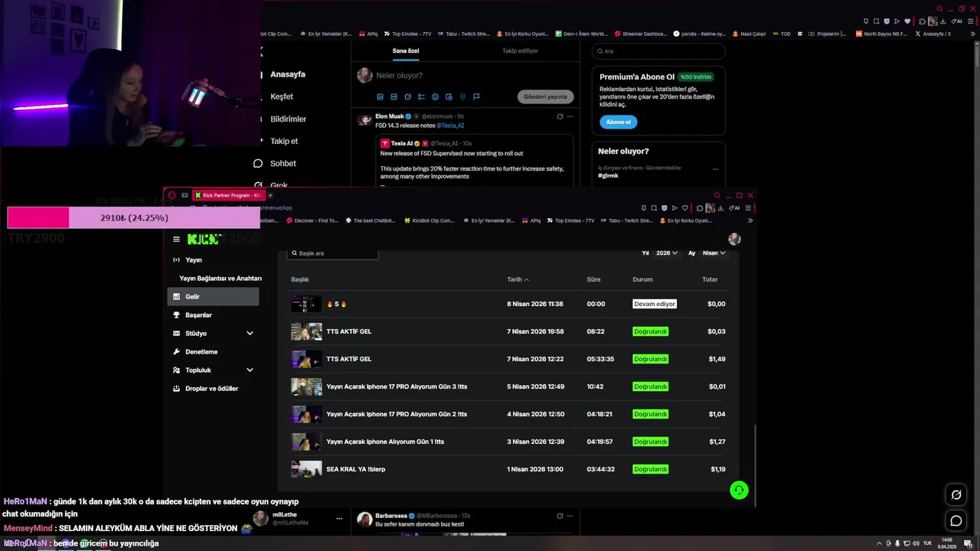The width and height of the screenshot is (980, 551).
Task: Click the green KICK logo
Action: [204, 239]
